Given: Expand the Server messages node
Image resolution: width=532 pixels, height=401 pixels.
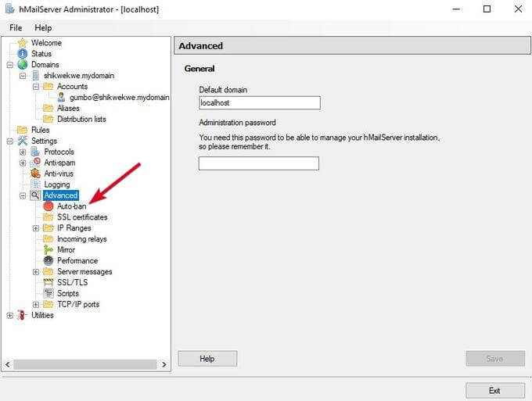Looking at the screenshot, I should click(36, 272).
